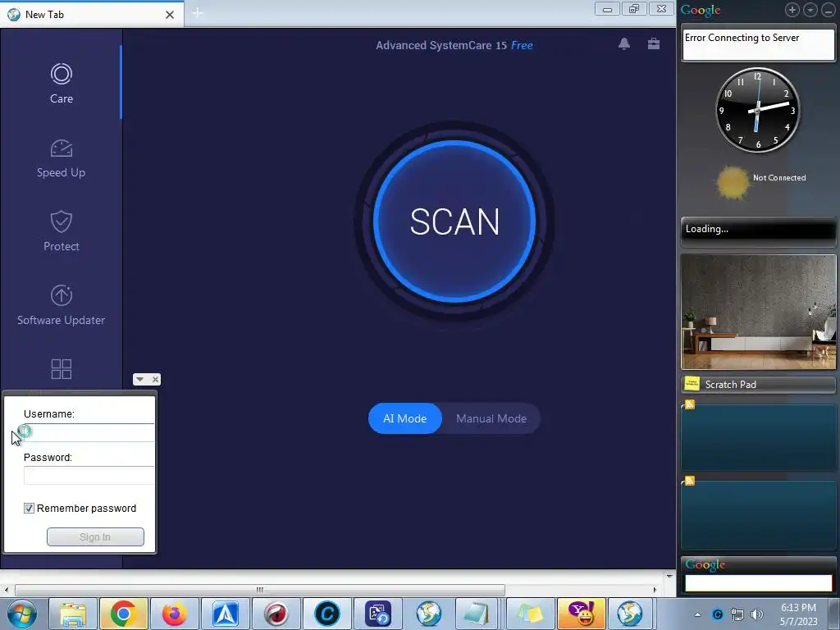Viewport: 840px width, 630px height.
Task: Click the horizontal scrollbar left arrow
Action: pyautogui.click(x=6, y=590)
